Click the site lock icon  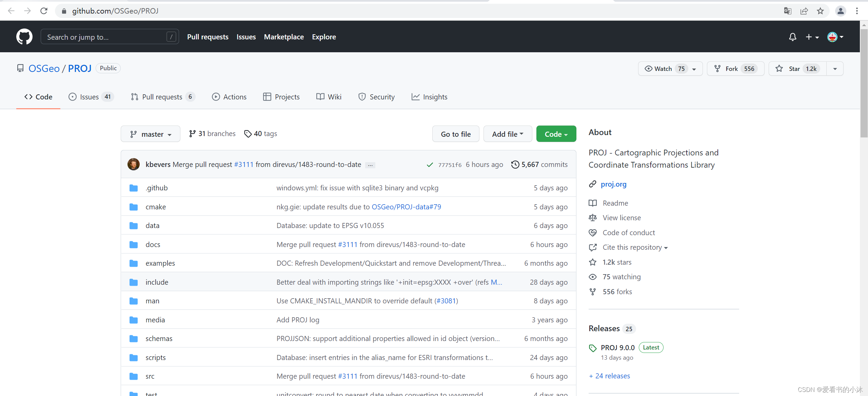64,11
